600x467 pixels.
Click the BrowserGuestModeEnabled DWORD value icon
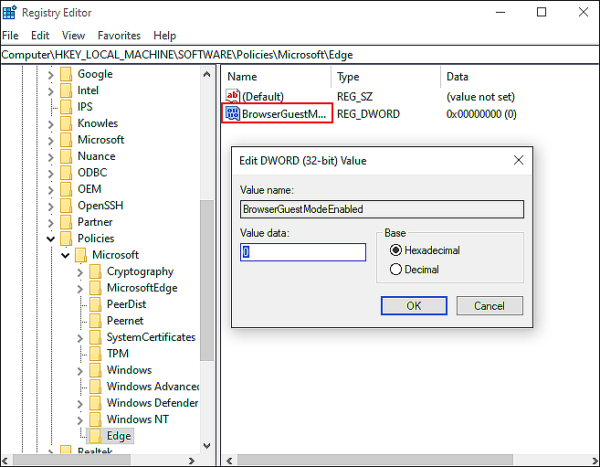(x=233, y=114)
